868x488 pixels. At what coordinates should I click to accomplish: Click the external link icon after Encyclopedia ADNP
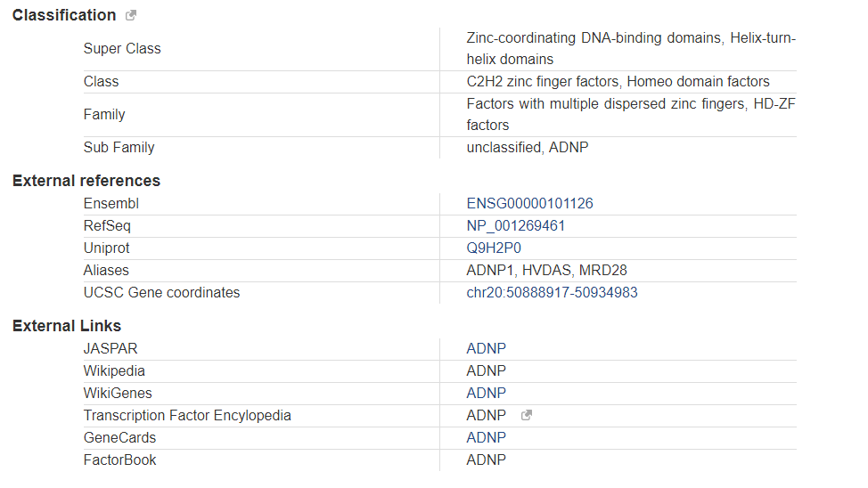pos(527,415)
